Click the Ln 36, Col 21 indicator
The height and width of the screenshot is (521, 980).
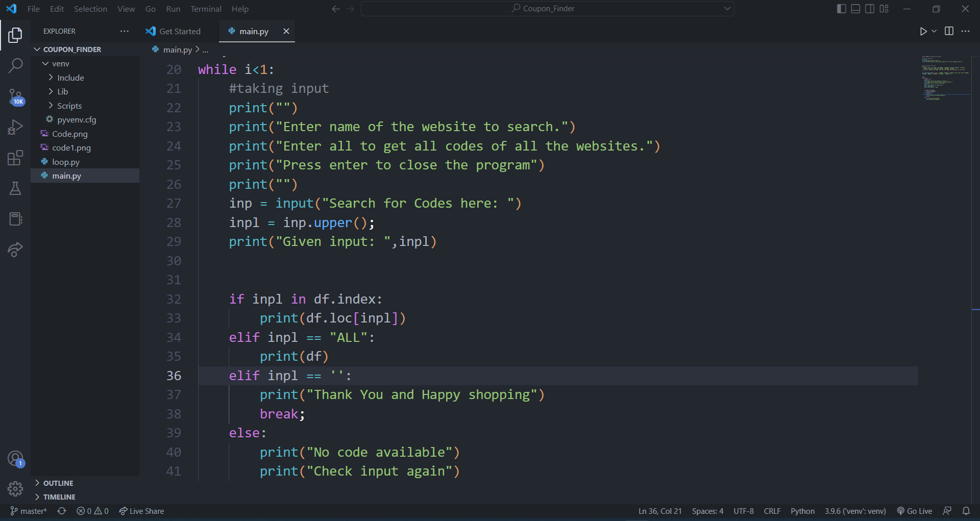pos(660,511)
